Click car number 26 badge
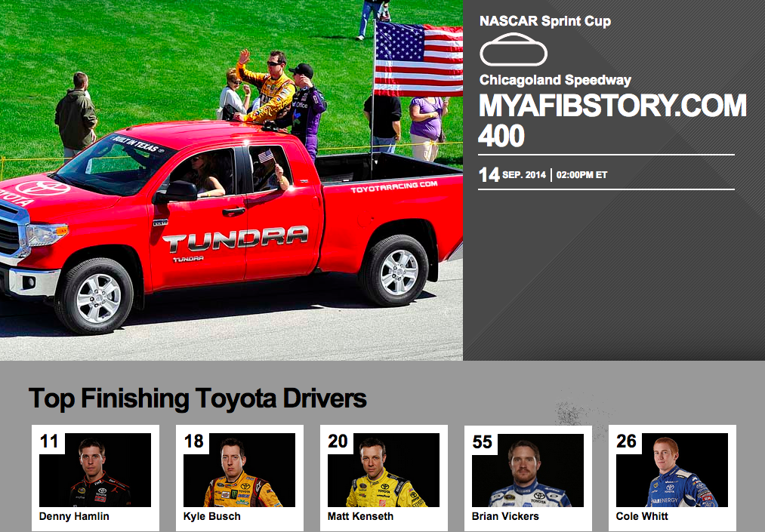This screenshot has width=765, height=532. 627,441
